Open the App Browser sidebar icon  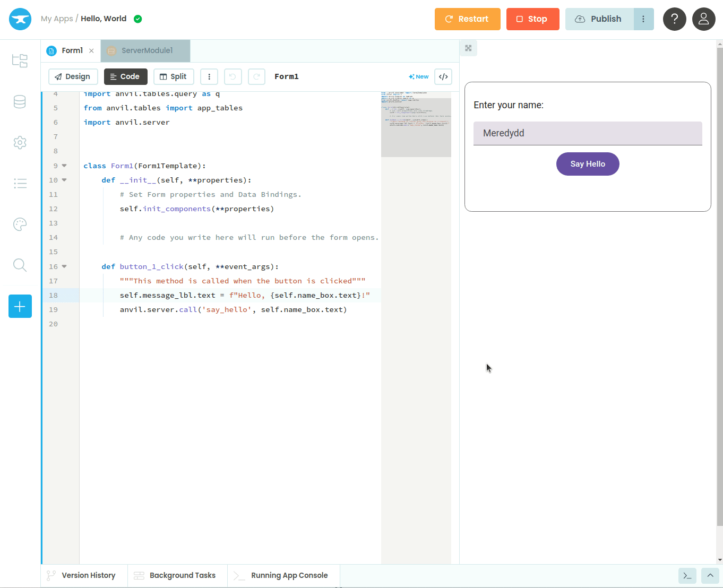[20, 60]
